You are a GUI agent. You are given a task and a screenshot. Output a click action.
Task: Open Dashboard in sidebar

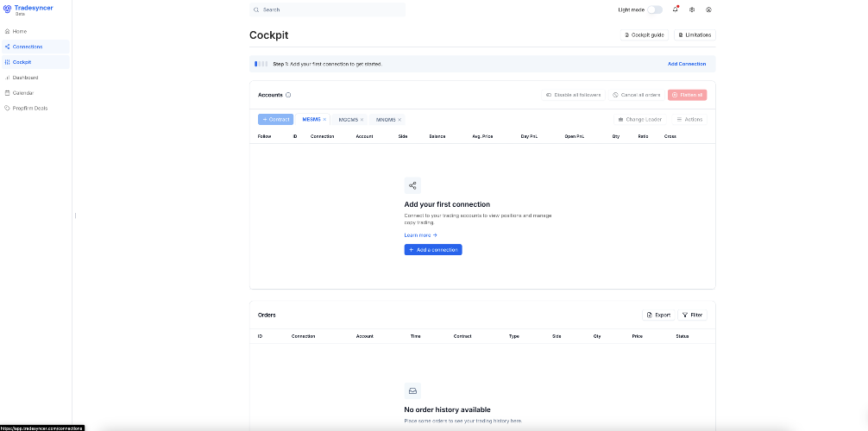[x=35, y=78]
